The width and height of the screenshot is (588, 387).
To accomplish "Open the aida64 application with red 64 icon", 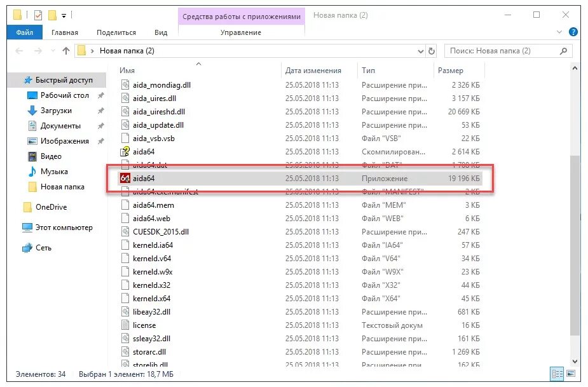I will click(125, 178).
